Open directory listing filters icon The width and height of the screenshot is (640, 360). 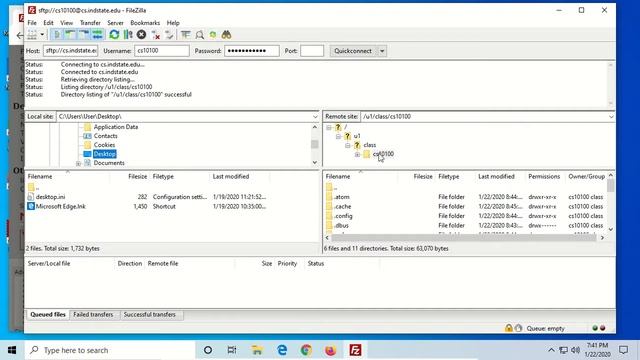click(186, 35)
